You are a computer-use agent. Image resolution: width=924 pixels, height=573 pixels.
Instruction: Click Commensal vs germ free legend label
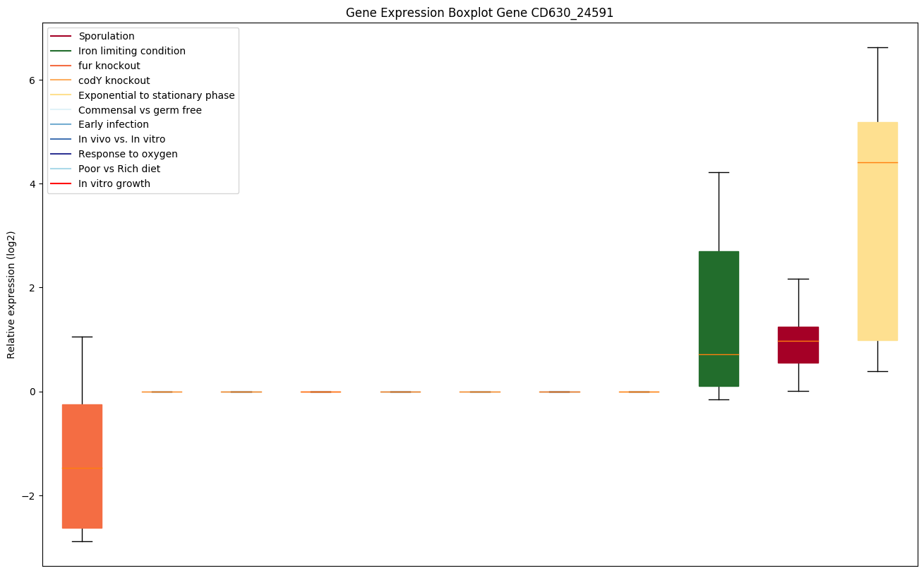click(140, 110)
